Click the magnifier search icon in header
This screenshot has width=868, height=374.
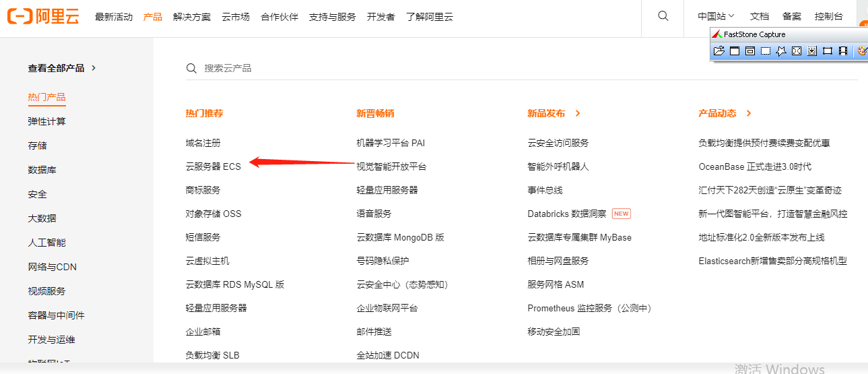[x=663, y=16]
